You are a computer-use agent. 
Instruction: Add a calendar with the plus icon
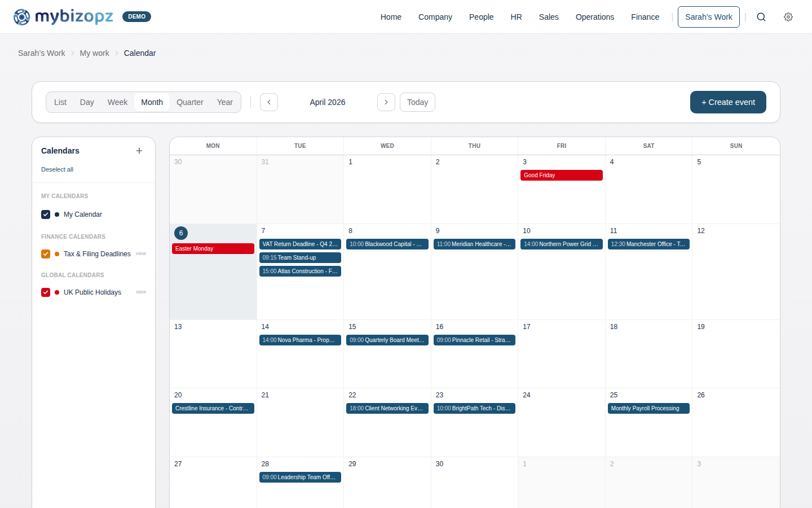[x=139, y=151]
